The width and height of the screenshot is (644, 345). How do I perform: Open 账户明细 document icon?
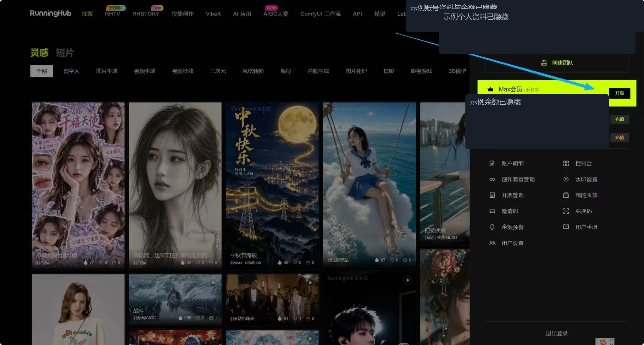[x=492, y=163]
